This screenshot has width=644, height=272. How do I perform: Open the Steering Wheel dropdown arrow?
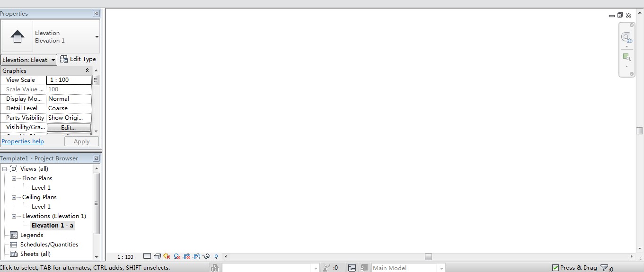click(626, 46)
